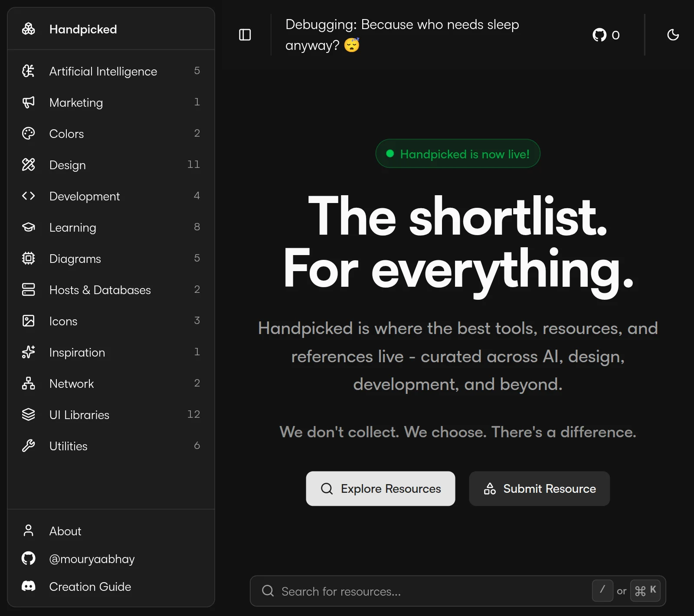
Task: Click the GitHub star count icon
Action: pyautogui.click(x=599, y=35)
